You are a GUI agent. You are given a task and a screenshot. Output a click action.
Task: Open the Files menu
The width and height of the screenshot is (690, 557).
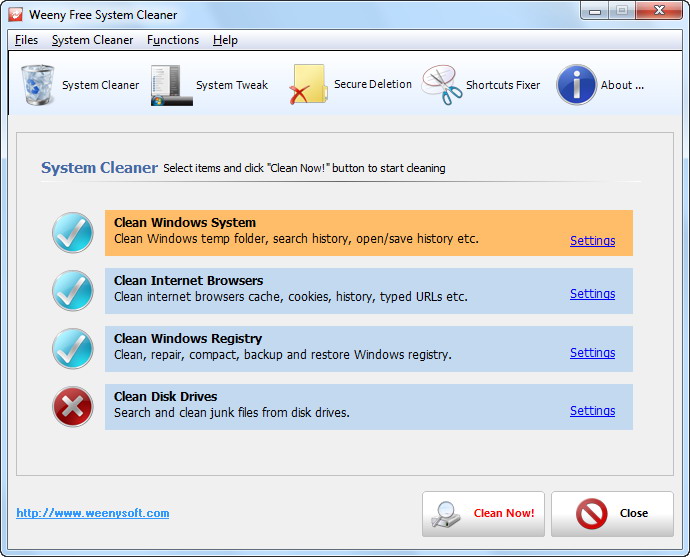[x=26, y=40]
